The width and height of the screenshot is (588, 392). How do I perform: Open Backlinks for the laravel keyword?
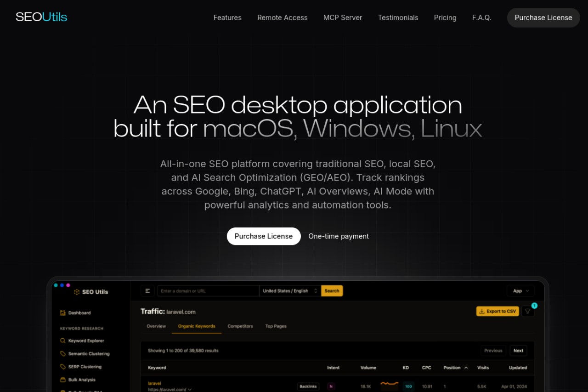pos(308,386)
